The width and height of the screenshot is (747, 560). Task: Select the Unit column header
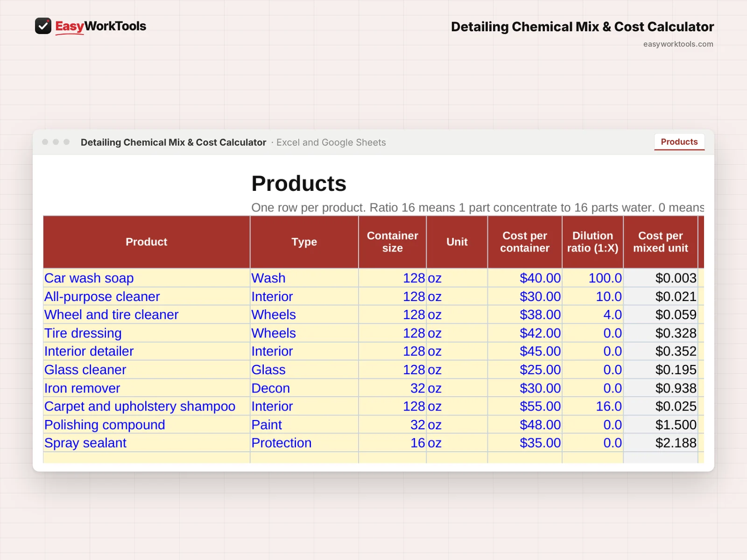pyautogui.click(x=457, y=242)
